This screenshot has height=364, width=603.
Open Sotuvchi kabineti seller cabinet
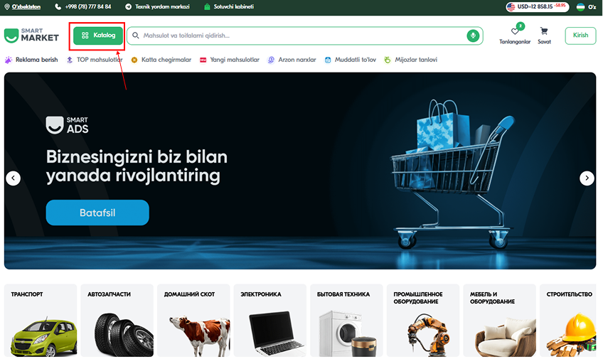tap(229, 6)
